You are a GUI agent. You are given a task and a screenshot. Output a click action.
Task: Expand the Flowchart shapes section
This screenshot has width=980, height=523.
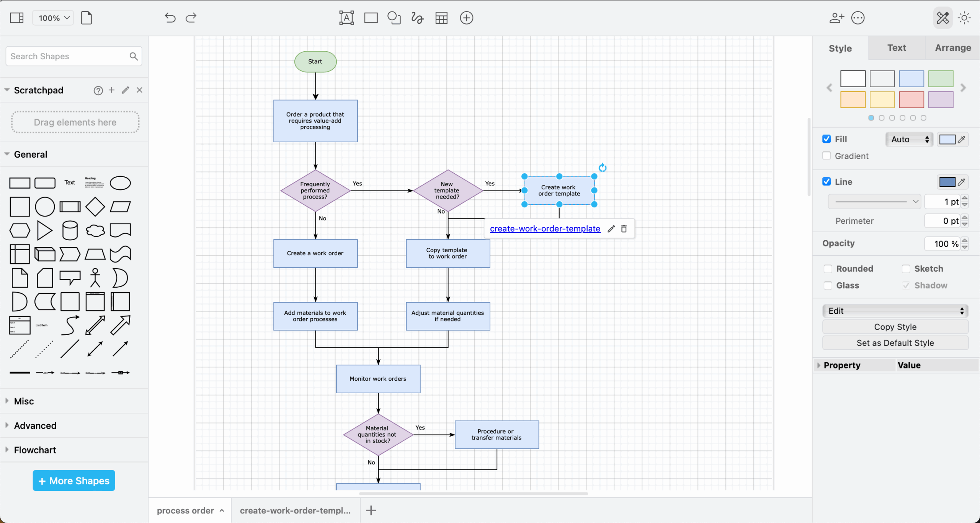pyautogui.click(x=34, y=450)
